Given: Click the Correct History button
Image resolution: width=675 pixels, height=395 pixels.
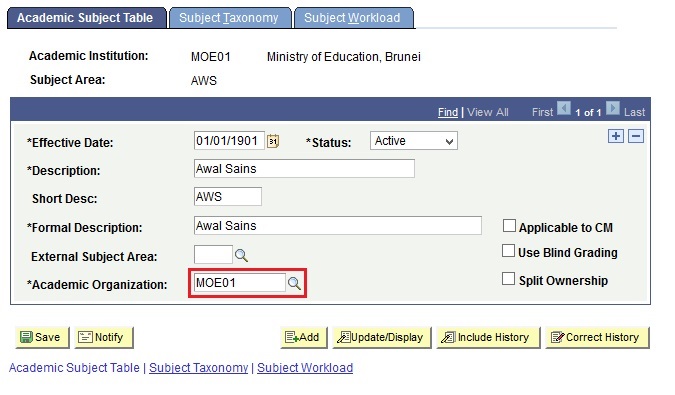Looking at the screenshot, I should 597,337.
